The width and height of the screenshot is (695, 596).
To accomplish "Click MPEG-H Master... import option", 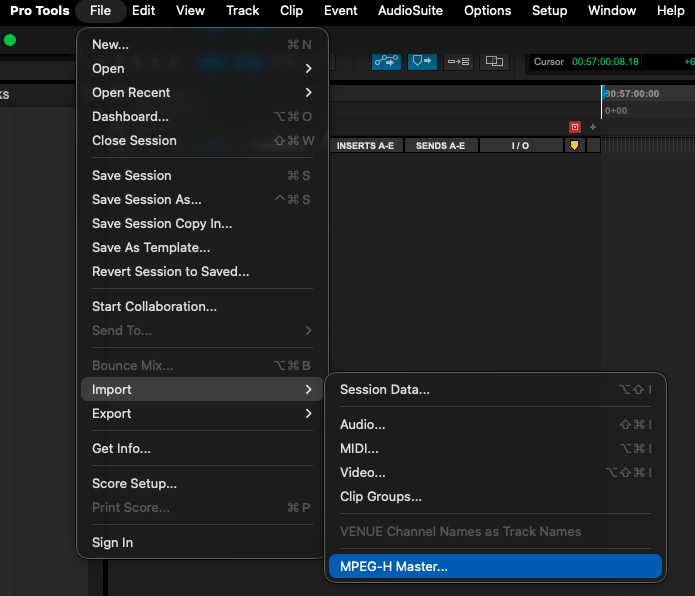I will tap(496, 566).
